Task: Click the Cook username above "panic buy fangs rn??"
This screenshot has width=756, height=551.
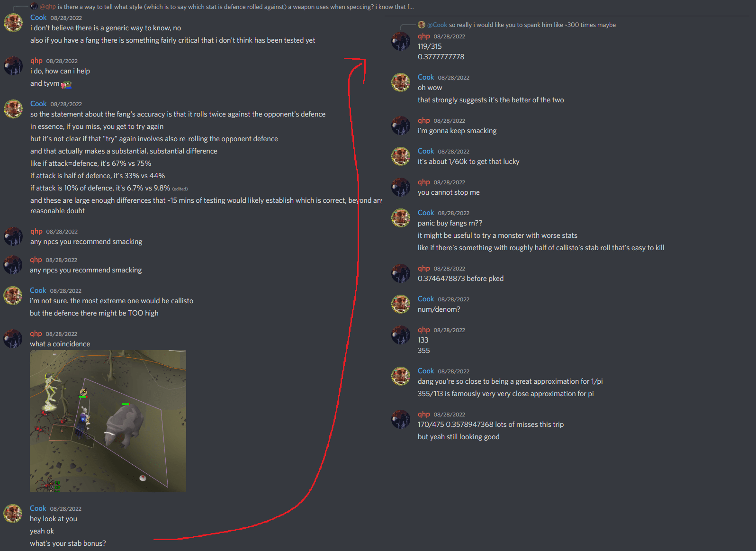Action: [426, 213]
